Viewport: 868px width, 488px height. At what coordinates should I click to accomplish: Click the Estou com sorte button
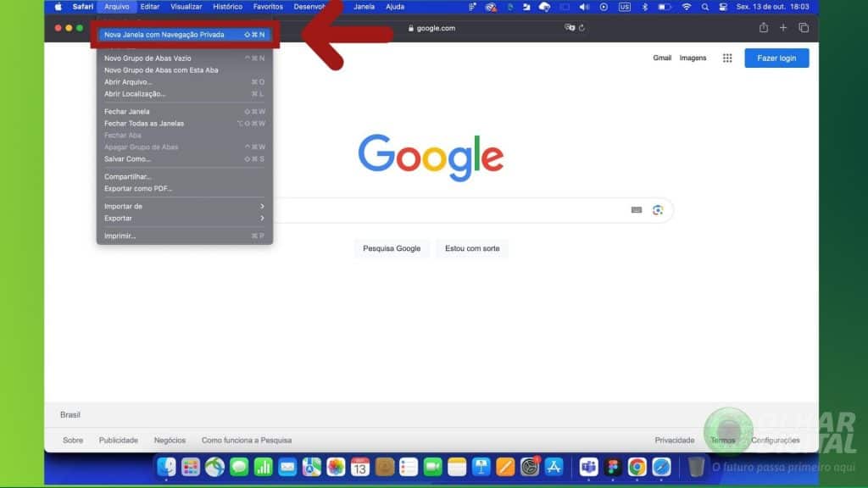coord(472,248)
